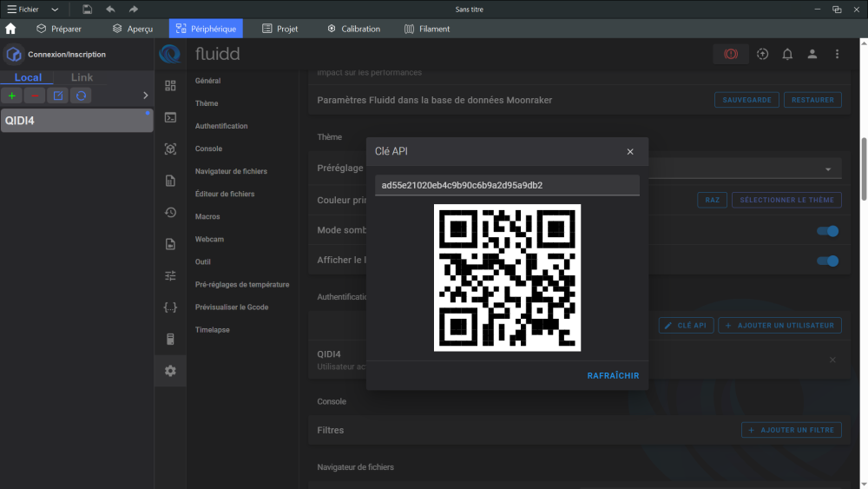Click the RAFRAÎCHIR button
Image resolution: width=868 pixels, height=489 pixels.
click(613, 376)
